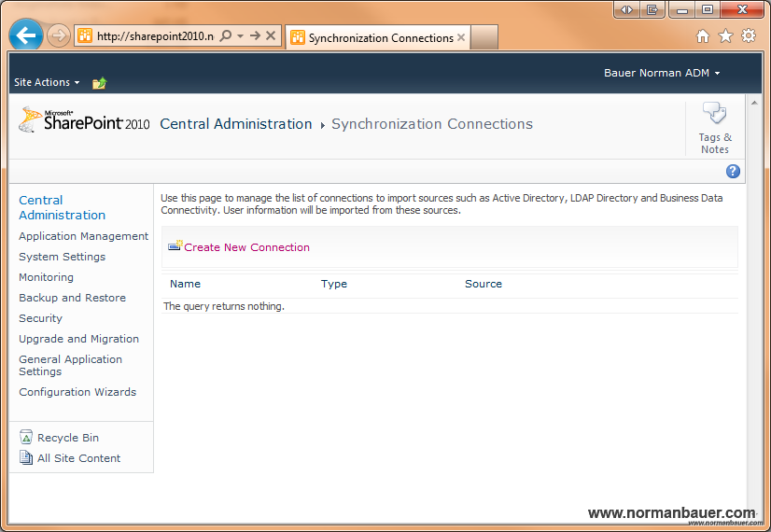The image size is (771, 532).
Task: Click the SharePoint site icon in address bar
Action: pyautogui.click(x=85, y=35)
